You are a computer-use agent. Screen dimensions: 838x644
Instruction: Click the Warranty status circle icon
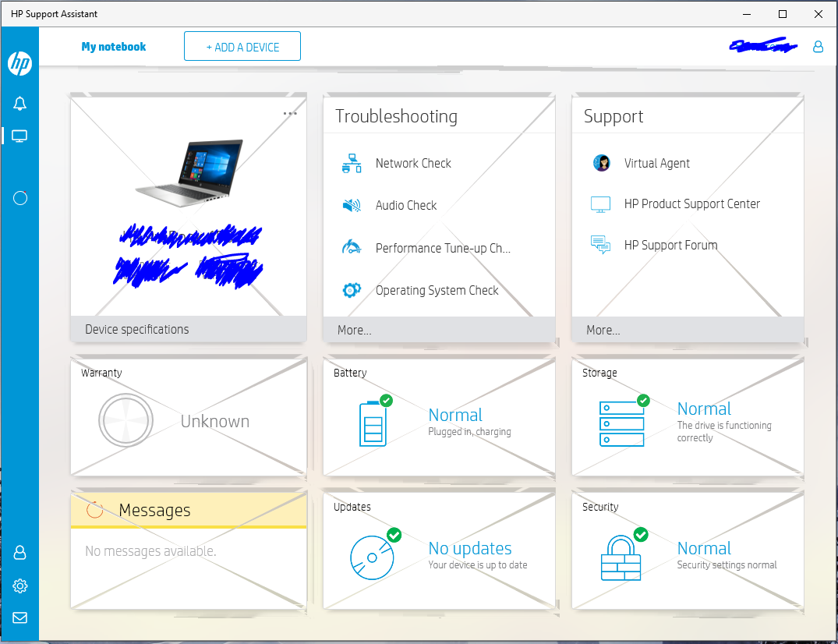click(126, 420)
